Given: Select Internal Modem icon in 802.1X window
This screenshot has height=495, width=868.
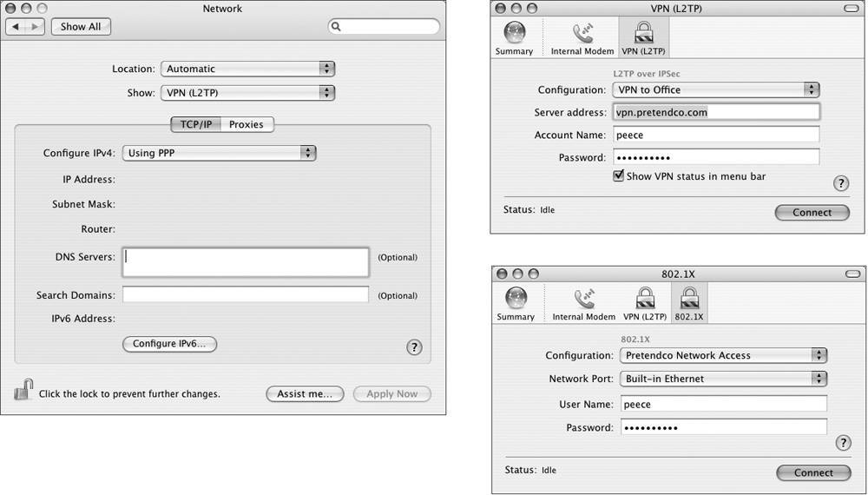Looking at the screenshot, I should [x=584, y=299].
